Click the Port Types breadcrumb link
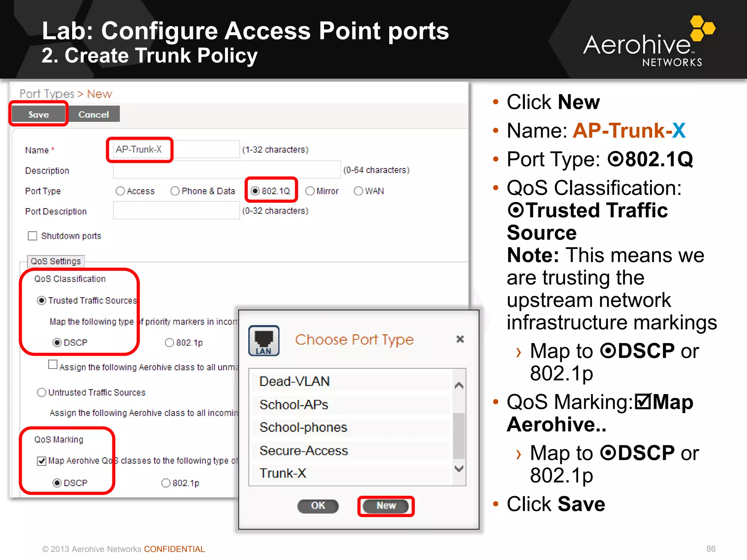This screenshot has width=747, height=560. click(47, 94)
